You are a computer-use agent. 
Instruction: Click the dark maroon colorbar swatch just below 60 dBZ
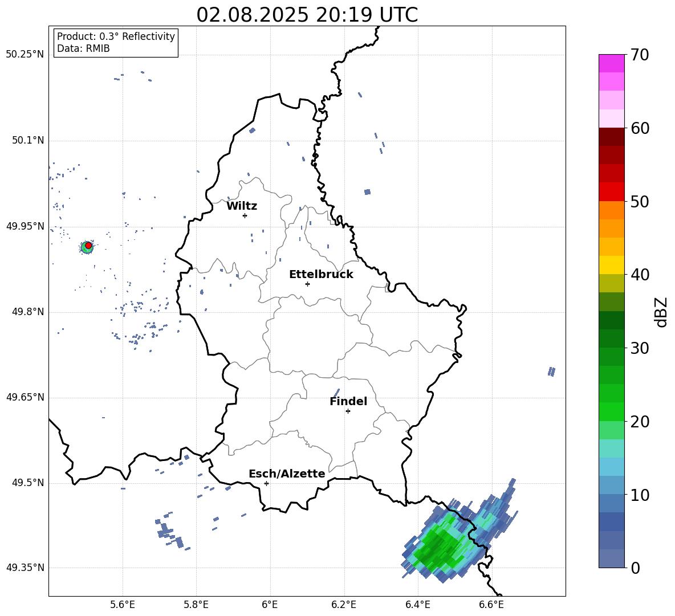tap(611, 137)
